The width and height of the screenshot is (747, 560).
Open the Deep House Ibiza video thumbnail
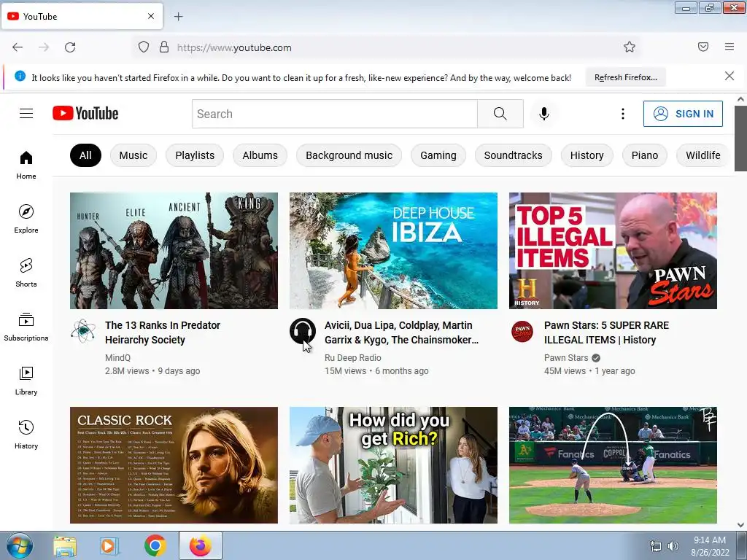(393, 251)
